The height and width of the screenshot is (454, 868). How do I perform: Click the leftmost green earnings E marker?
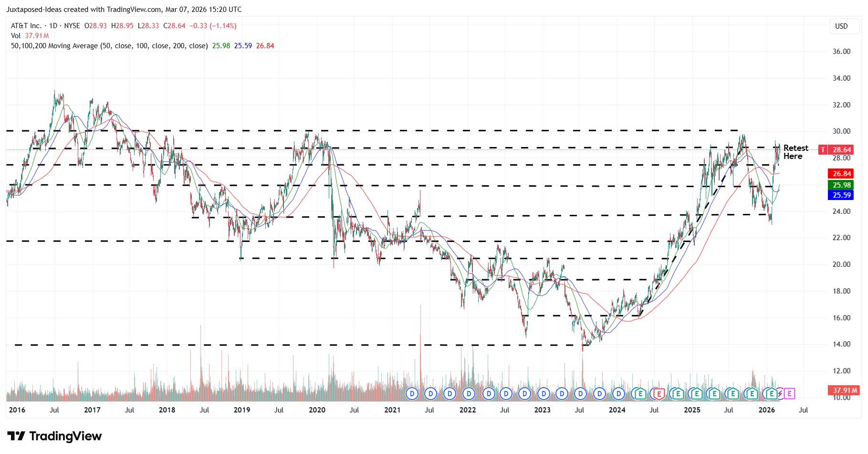point(640,394)
